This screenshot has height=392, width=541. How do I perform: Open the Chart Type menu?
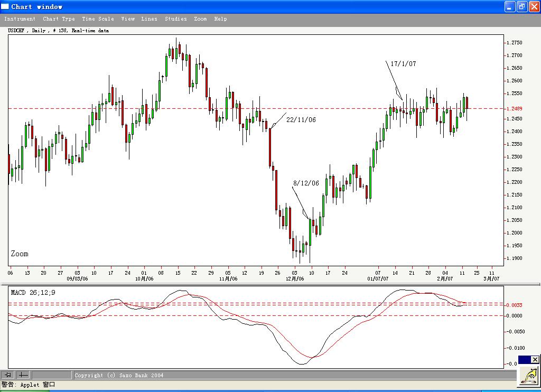(59, 19)
